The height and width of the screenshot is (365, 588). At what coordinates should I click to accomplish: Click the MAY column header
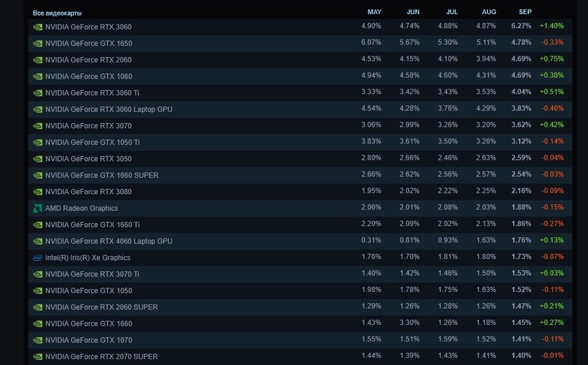374,12
